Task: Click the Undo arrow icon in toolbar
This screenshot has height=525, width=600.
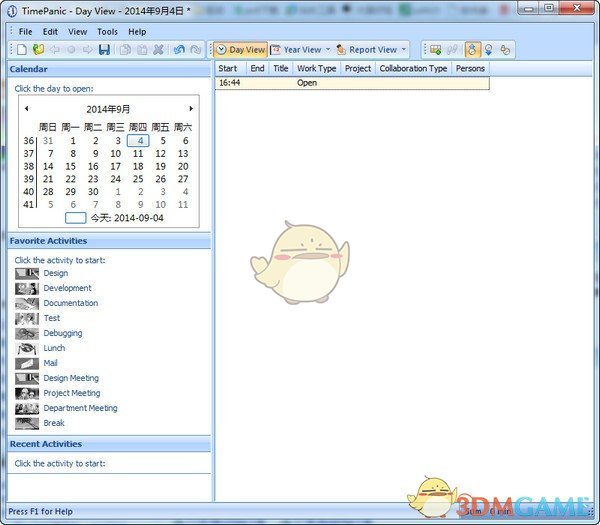Action: click(178, 49)
